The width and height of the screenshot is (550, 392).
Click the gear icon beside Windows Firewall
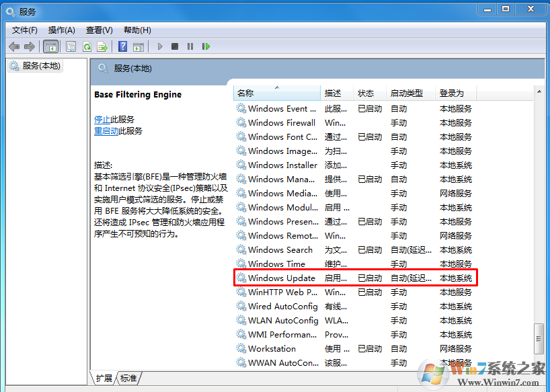(x=241, y=123)
